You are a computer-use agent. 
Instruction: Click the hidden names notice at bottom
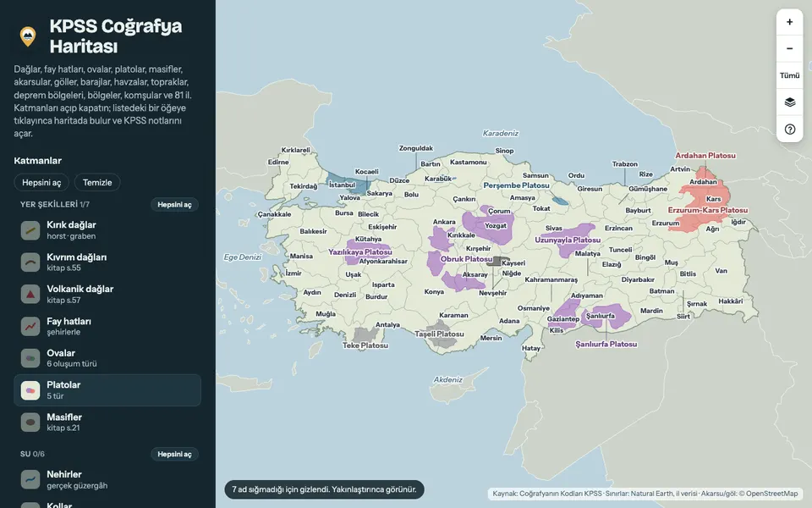coord(324,489)
